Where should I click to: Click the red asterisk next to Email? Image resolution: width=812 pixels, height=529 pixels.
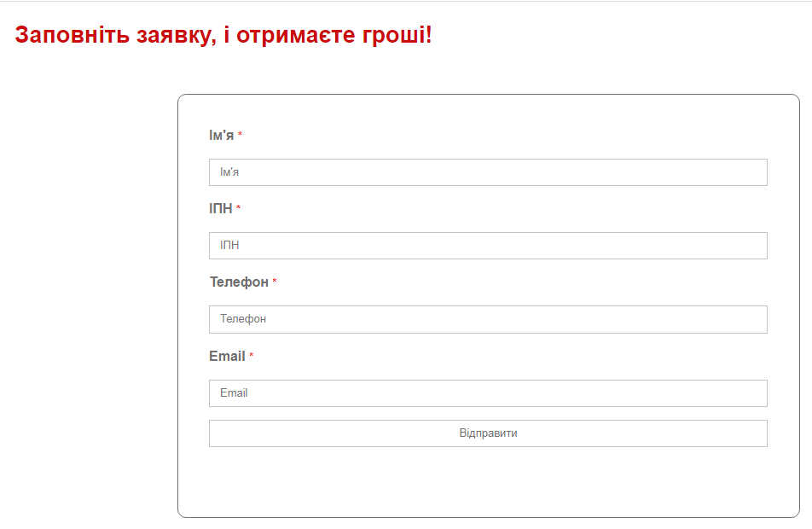[251, 356]
